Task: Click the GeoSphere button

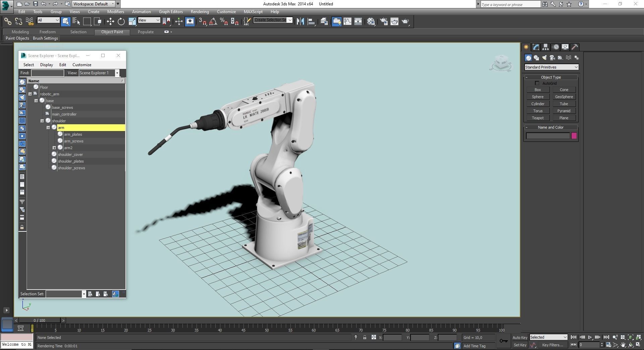Action: [x=564, y=97]
